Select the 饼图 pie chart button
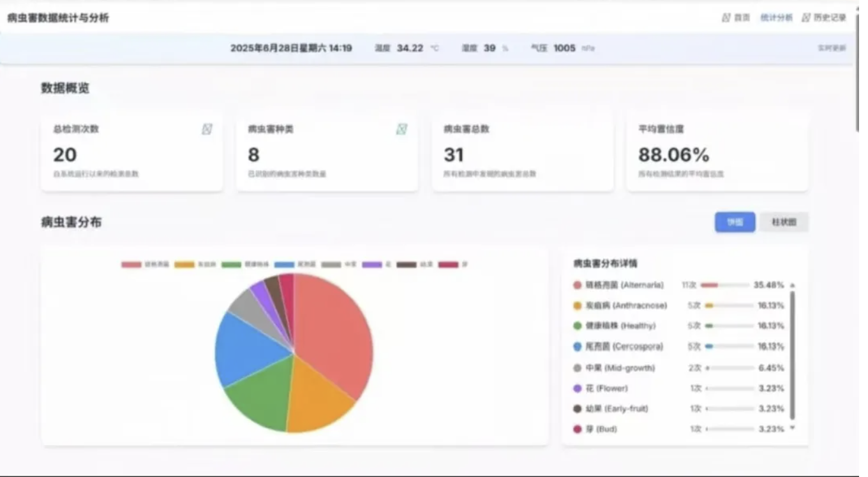 pos(735,222)
